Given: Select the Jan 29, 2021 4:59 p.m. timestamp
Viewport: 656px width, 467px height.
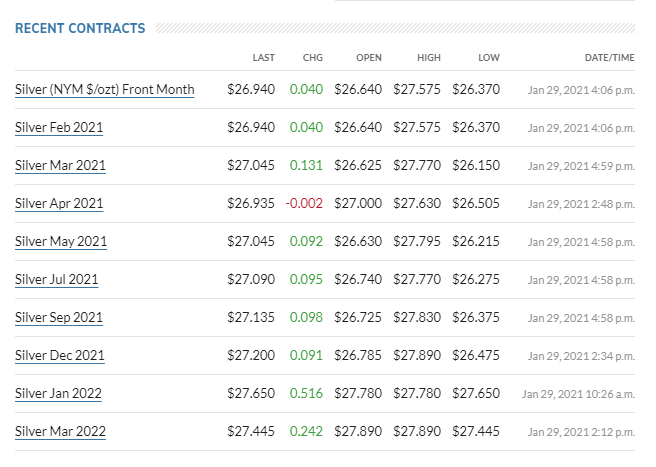Looking at the screenshot, I should click(581, 166).
